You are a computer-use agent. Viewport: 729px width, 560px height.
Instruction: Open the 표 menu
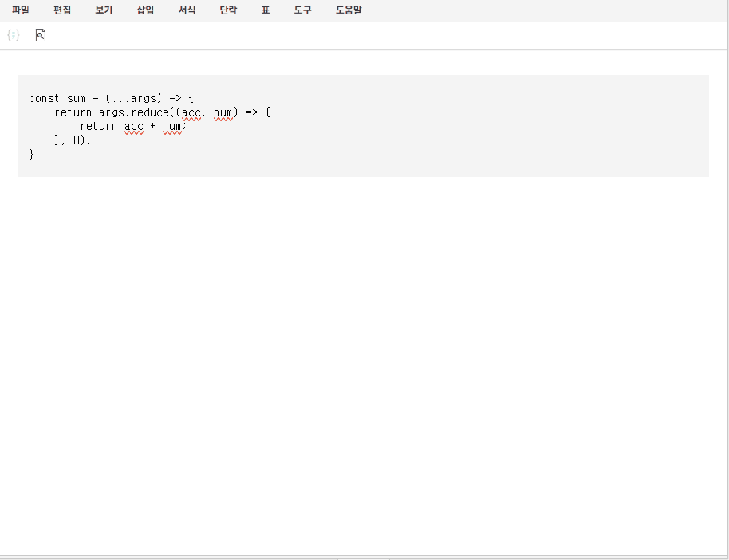[x=266, y=10]
